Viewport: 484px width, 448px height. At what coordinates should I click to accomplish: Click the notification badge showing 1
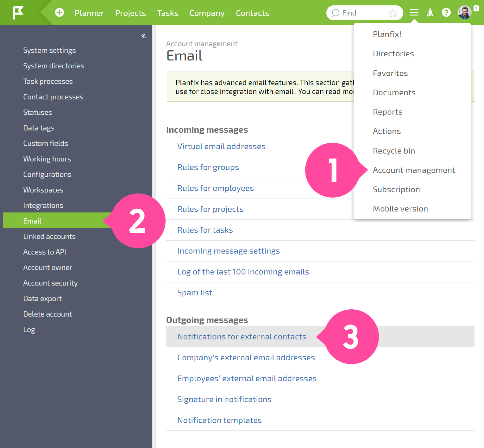point(476,9)
